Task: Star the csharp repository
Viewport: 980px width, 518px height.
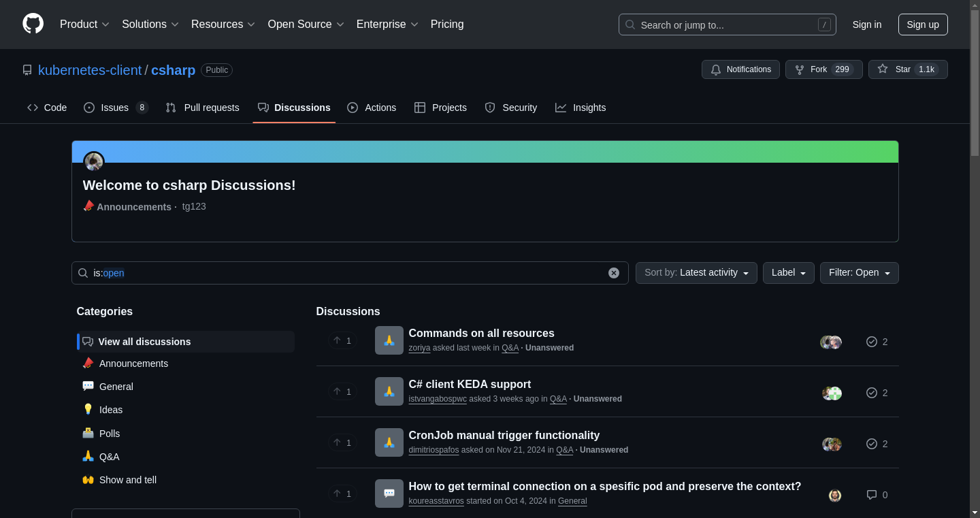Action: click(908, 69)
